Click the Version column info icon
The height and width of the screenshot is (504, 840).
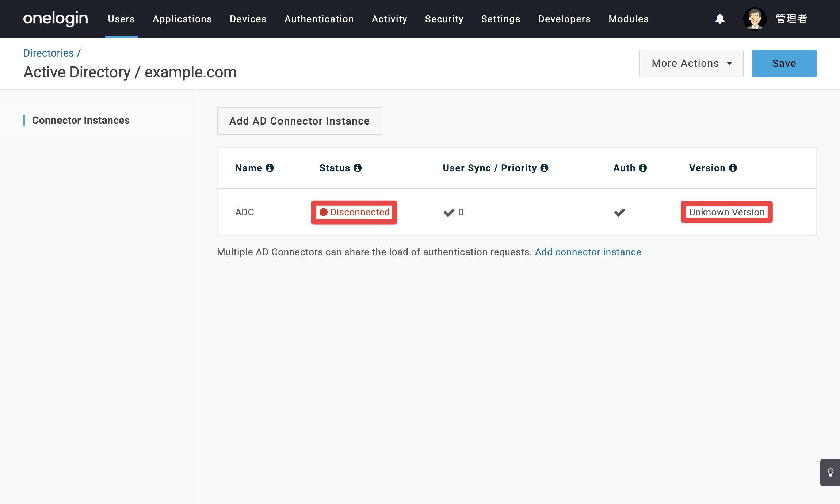pos(733,168)
